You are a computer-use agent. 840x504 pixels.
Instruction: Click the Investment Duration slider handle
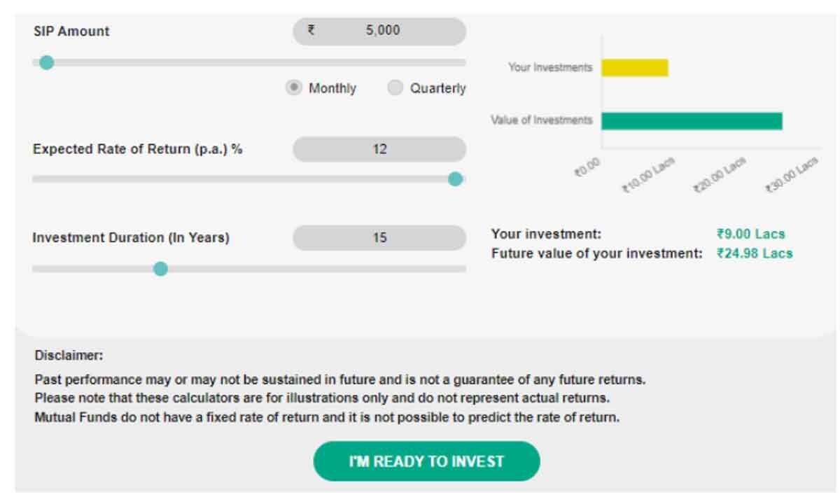pos(160,268)
